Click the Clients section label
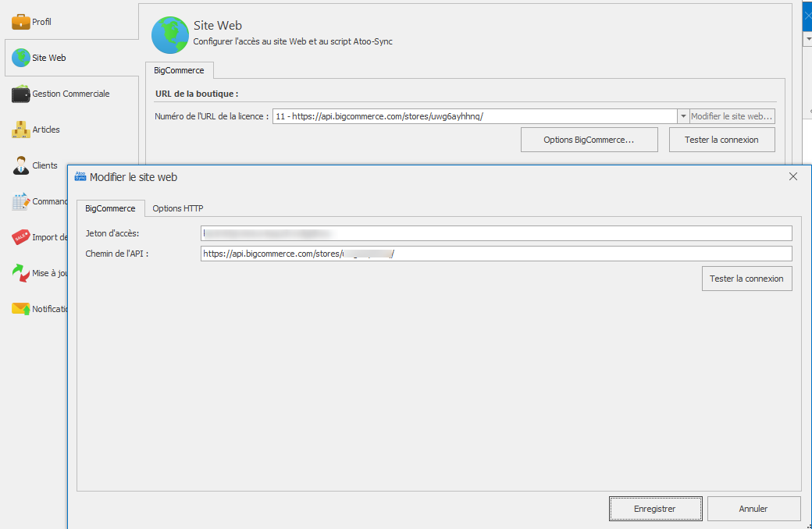Viewport: 812px width, 529px height. pyautogui.click(x=45, y=165)
